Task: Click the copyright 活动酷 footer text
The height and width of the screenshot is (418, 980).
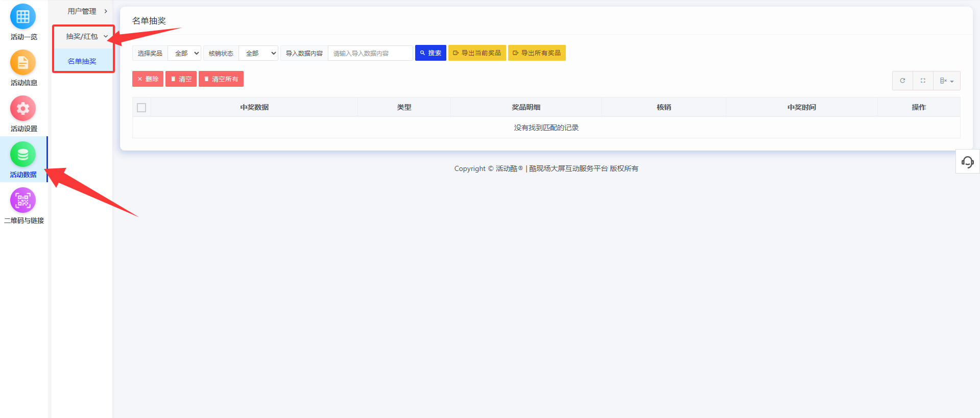Action: (546, 168)
